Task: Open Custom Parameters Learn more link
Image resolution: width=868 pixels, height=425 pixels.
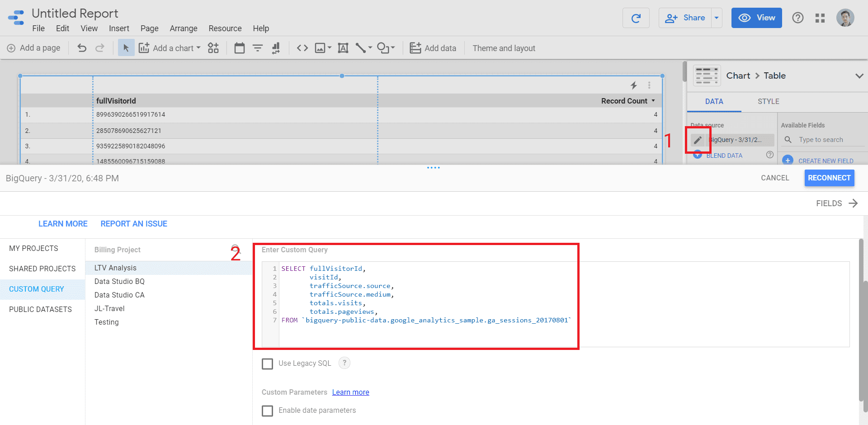Action: pyautogui.click(x=350, y=392)
